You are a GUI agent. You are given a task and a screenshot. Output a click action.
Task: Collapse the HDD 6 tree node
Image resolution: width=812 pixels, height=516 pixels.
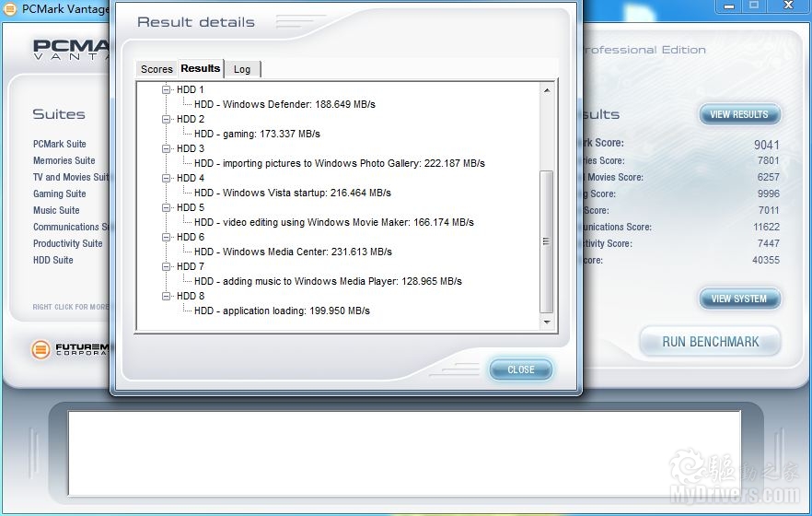(167, 238)
